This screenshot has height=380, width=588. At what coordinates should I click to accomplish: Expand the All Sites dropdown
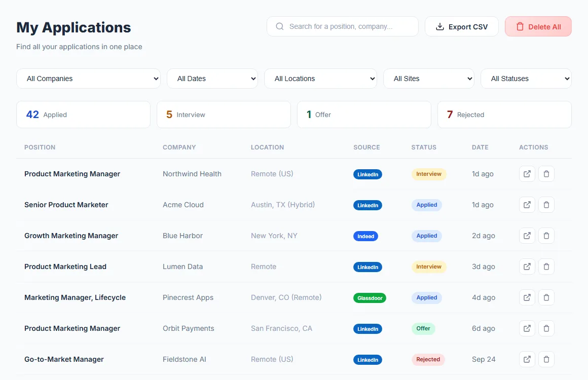click(x=429, y=79)
